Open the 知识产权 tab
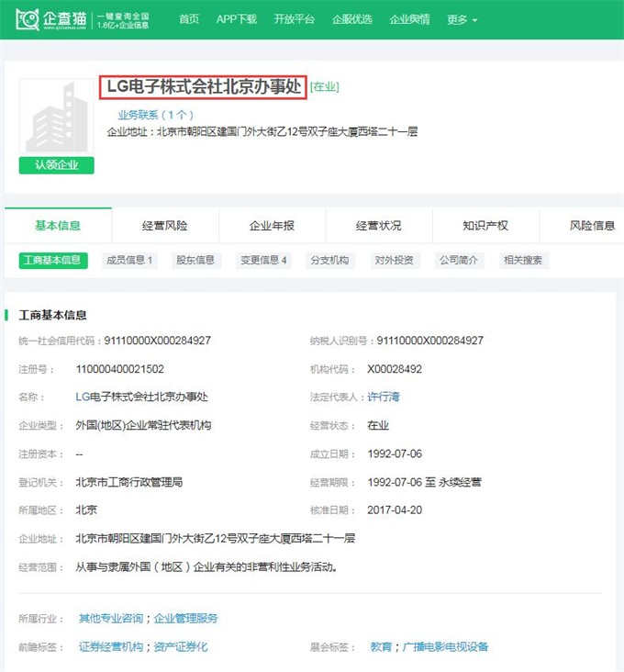The width and height of the screenshot is (624, 672). (x=485, y=226)
